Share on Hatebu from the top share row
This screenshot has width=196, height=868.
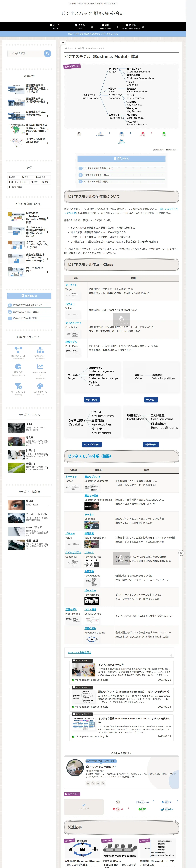(122, 134)
